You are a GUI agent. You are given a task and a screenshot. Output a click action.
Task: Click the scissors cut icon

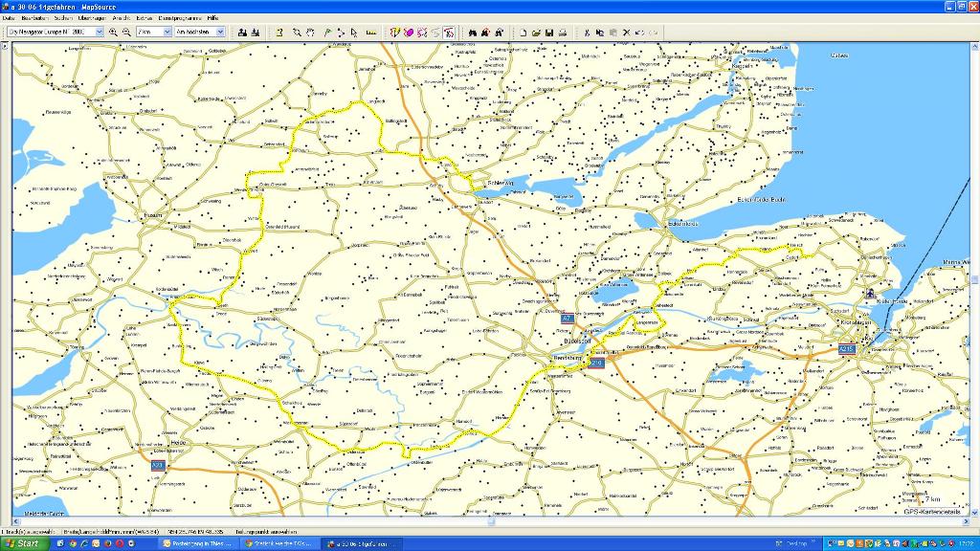[587, 32]
